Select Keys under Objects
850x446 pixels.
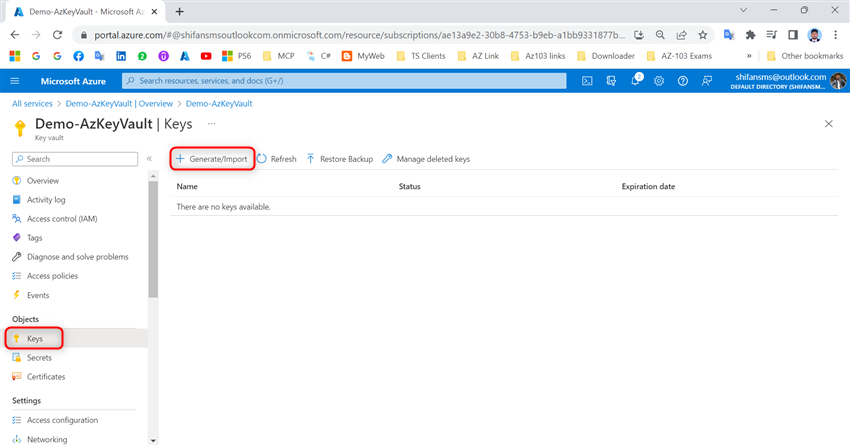34,338
